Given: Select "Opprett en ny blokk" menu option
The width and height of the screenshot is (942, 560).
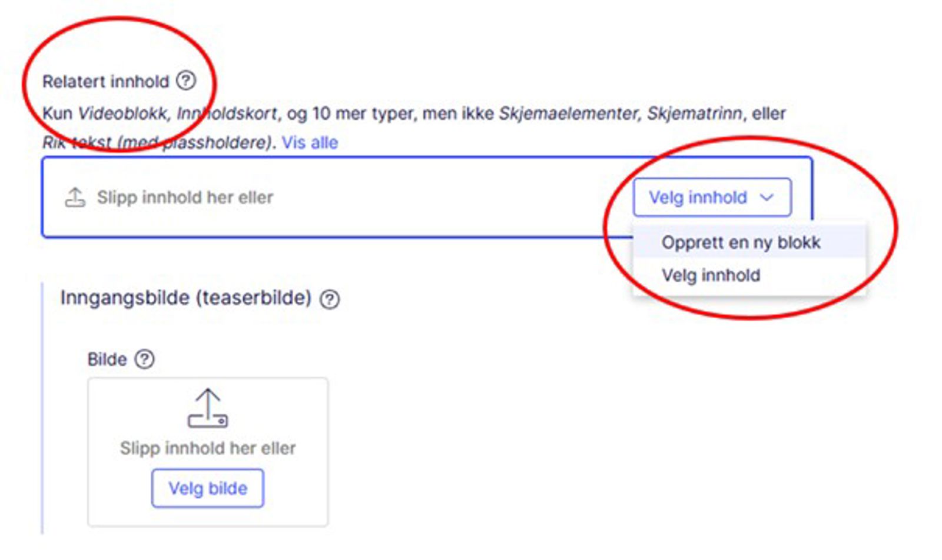Looking at the screenshot, I should [741, 242].
